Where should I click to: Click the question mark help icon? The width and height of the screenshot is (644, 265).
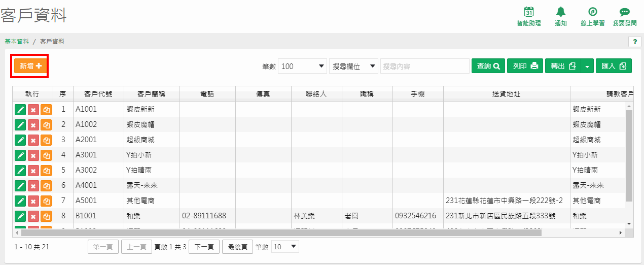634,42
